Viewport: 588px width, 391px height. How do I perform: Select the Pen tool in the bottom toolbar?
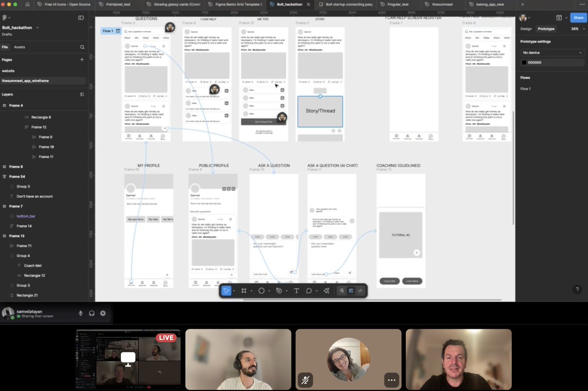tap(279, 291)
